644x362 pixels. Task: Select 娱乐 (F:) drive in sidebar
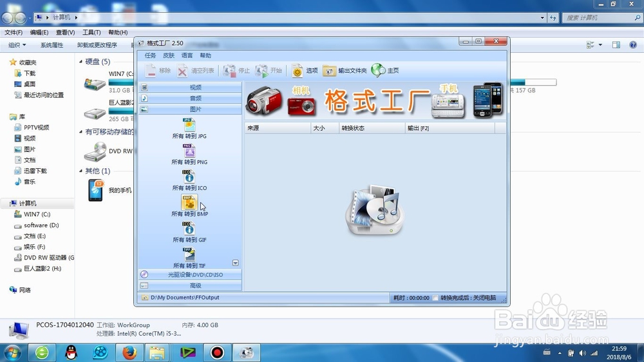coord(35,247)
